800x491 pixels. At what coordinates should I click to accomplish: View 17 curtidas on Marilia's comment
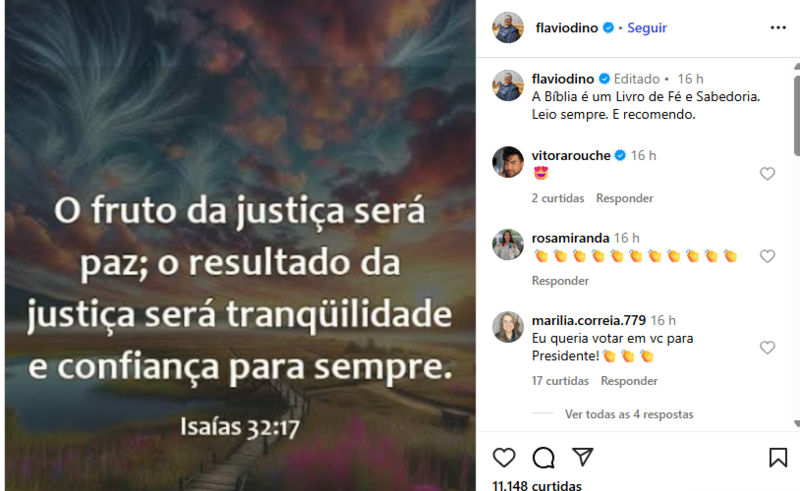click(560, 381)
